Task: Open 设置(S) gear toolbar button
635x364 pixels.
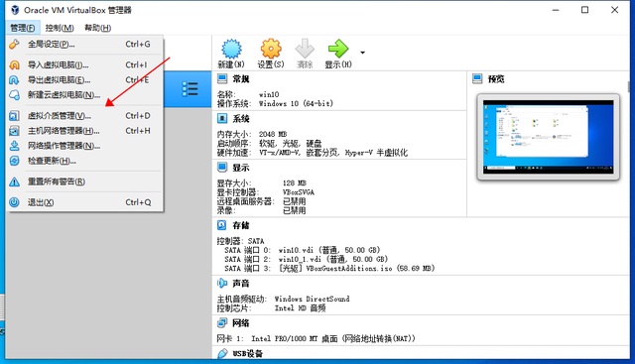Action: tap(271, 54)
